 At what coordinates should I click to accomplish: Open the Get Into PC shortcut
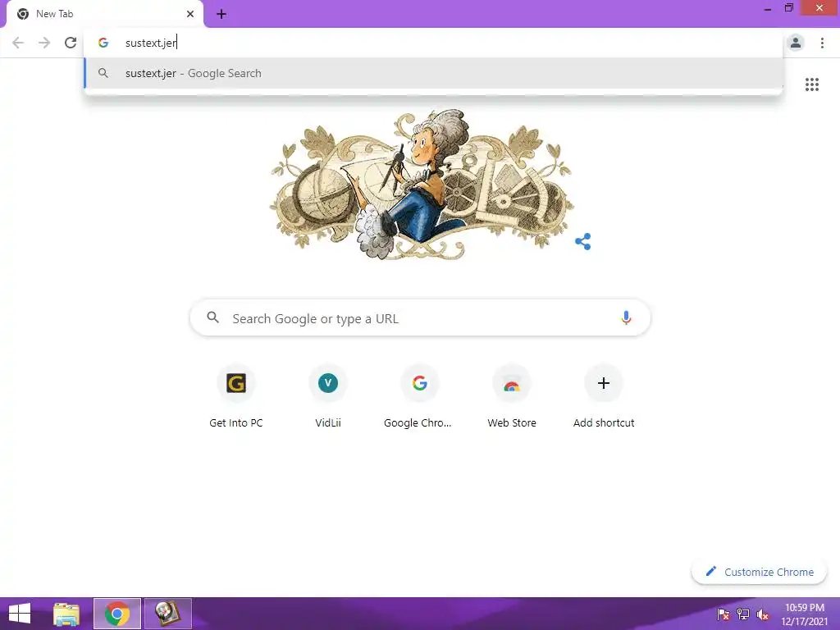(236, 396)
